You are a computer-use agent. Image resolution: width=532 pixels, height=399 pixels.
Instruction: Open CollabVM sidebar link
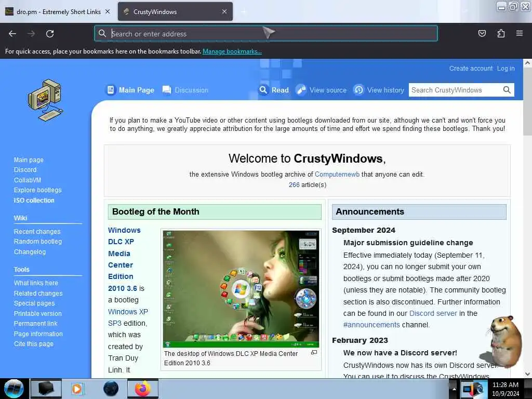coord(28,180)
